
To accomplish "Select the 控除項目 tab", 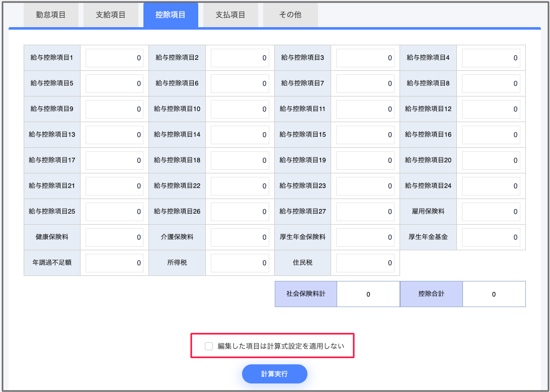I will tap(171, 15).
